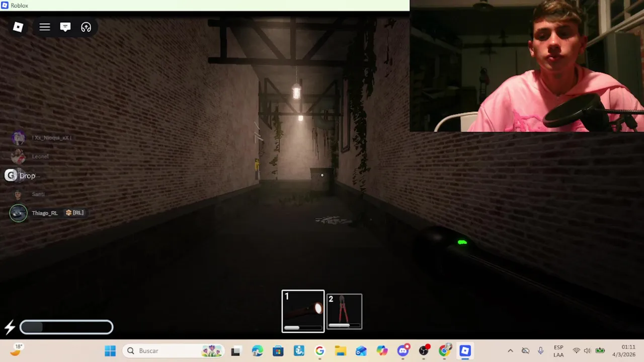Click player Santi in the list

(x=38, y=194)
